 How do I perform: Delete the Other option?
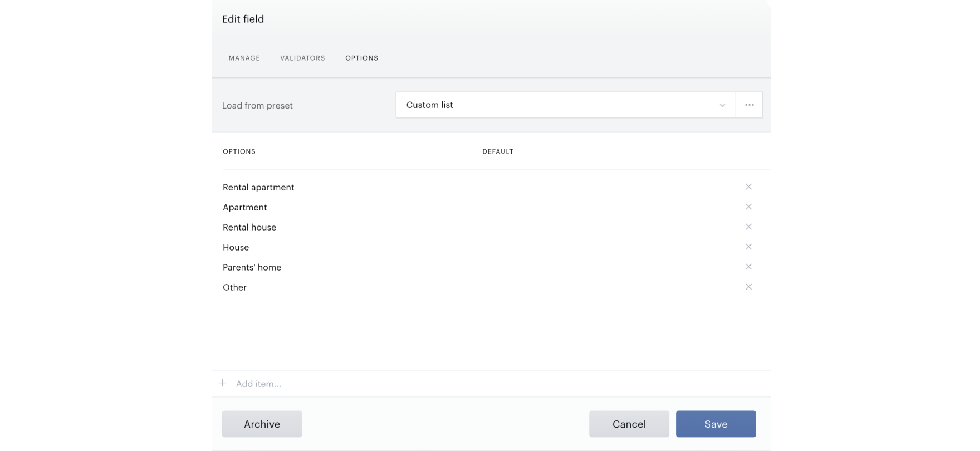click(x=748, y=287)
